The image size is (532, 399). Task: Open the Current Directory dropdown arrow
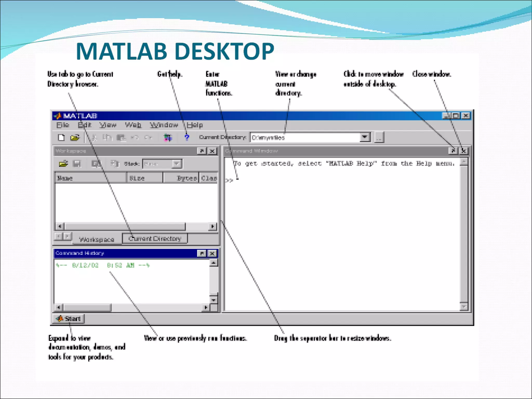coord(365,137)
